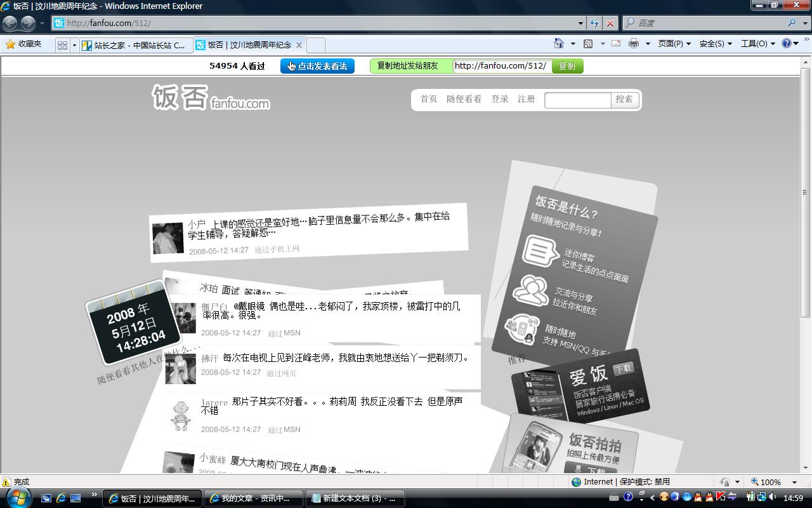
Task: Click the network connection tray icon
Action: [x=761, y=497]
